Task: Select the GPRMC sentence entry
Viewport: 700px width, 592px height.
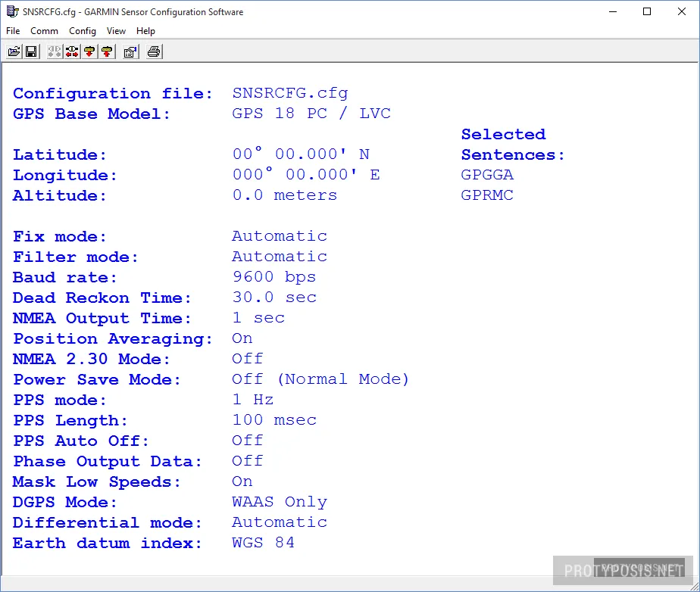Action: 486,195
